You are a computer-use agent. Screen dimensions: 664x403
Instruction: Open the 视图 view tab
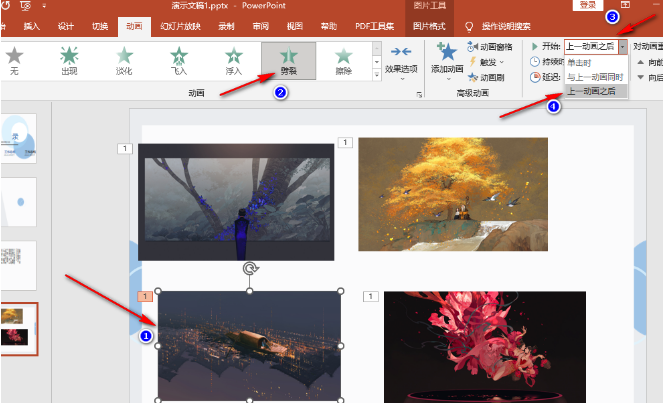(x=295, y=26)
